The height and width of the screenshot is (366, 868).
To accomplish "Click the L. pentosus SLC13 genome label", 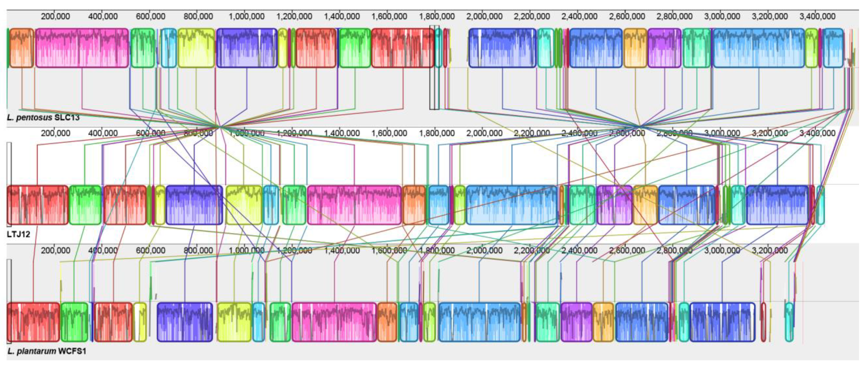I will click(x=43, y=117).
